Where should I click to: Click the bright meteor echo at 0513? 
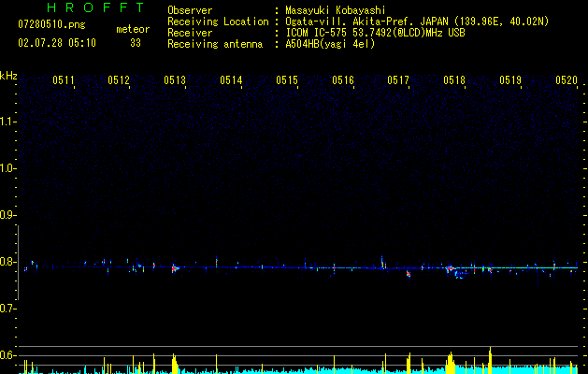click(x=175, y=268)
